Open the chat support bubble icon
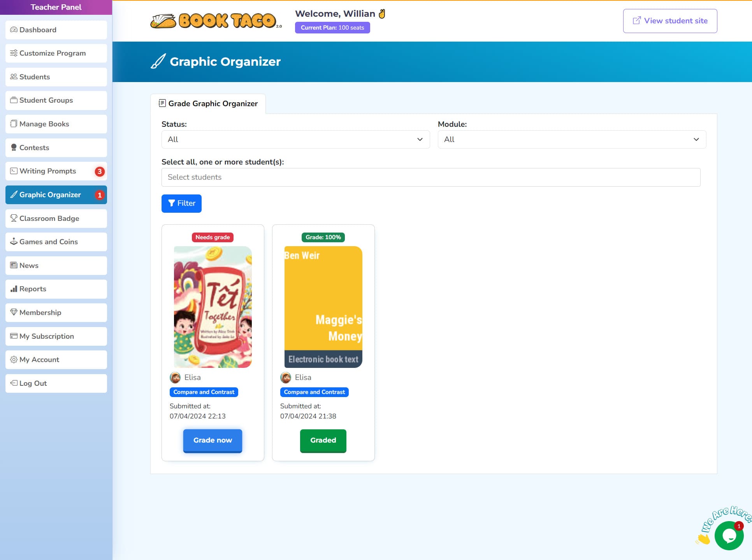This screenshot has height=560, width=752. 729,536
